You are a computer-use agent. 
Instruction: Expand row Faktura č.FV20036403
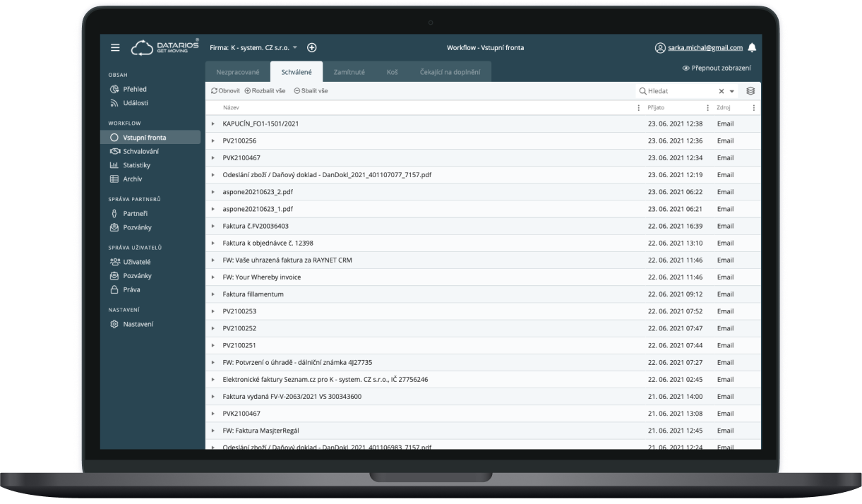click(x=212, y=226)
